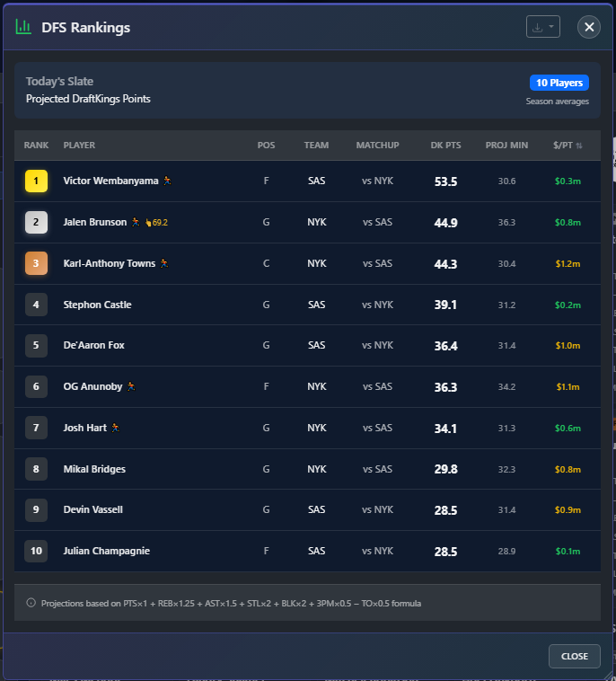Viewport: 616px width, 681px height.
Task: Click the Season averages label
Action: tap(557, 102)
